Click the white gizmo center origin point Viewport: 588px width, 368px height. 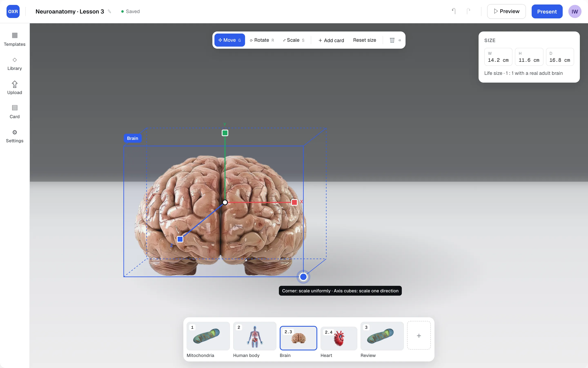pyautogui.click(x=225, y=202)
